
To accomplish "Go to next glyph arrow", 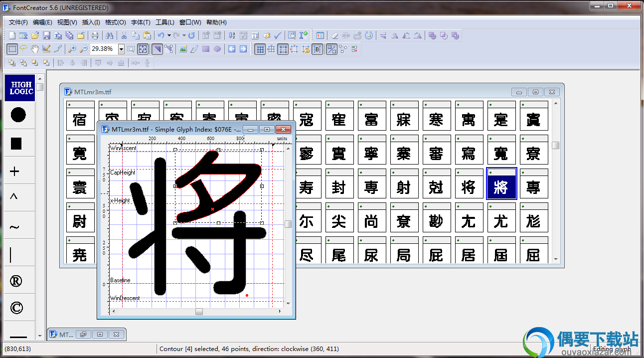I will pyautogui.click(x=243, y=49).
